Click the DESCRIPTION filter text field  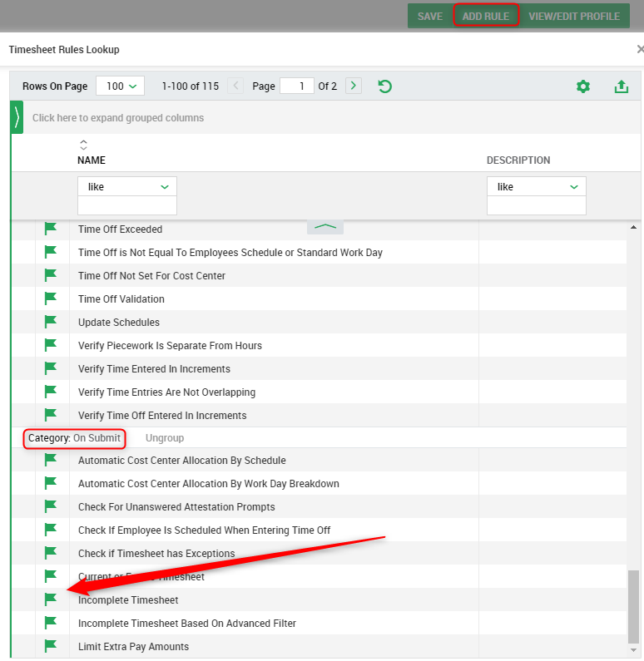pyautogui.click(x=536, y=205)
